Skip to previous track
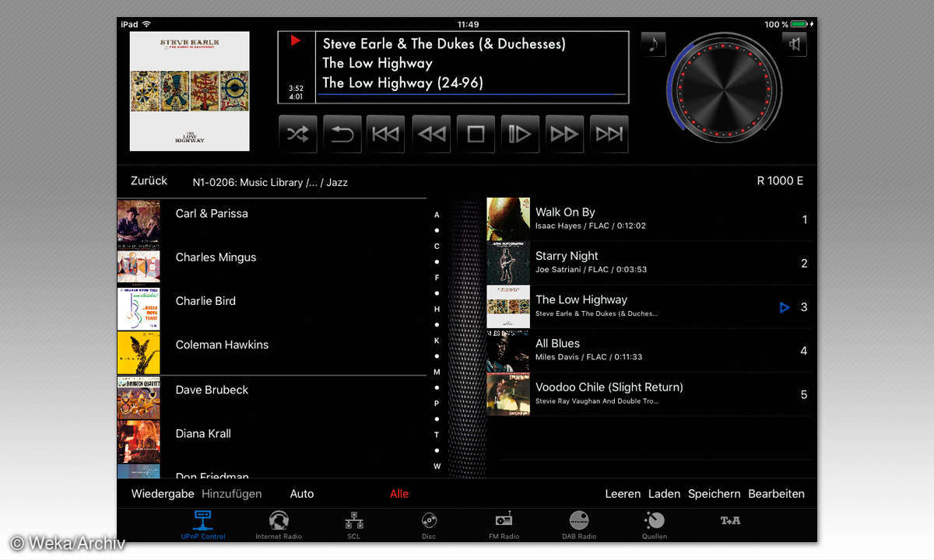934x560 pixels. [x=386, y=134]
